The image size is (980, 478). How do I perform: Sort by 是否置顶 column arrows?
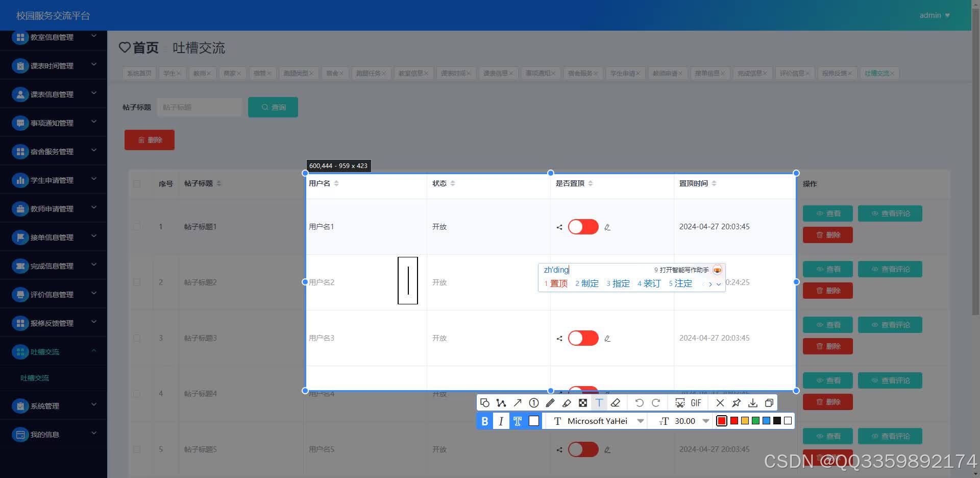pyautogui.click(x=591, y=183)
